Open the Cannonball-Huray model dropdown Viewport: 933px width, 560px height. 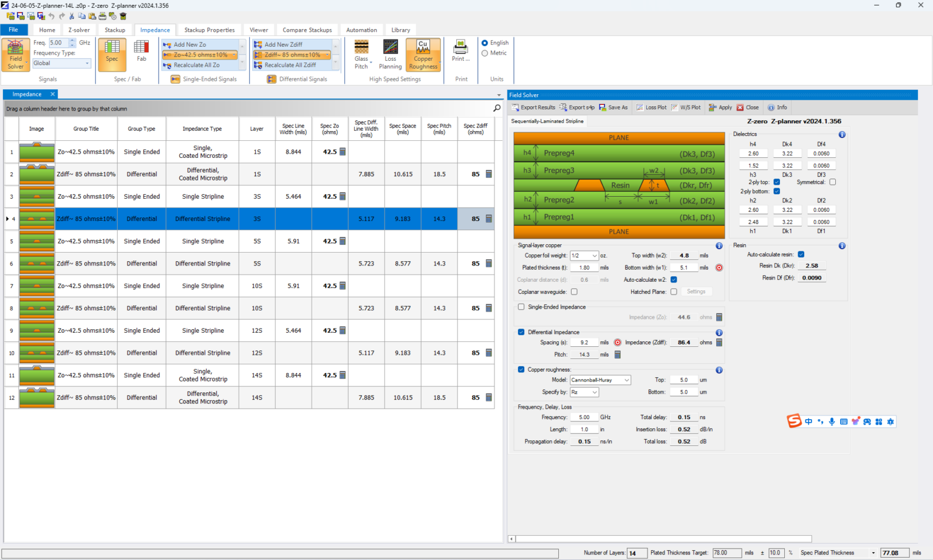[x=626, y=380]
